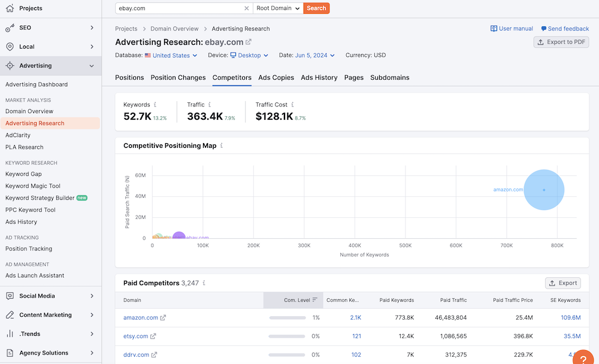Click the Projects breadcrumb link
This screenshot has width=599, height=364.
tap(126, 29)
